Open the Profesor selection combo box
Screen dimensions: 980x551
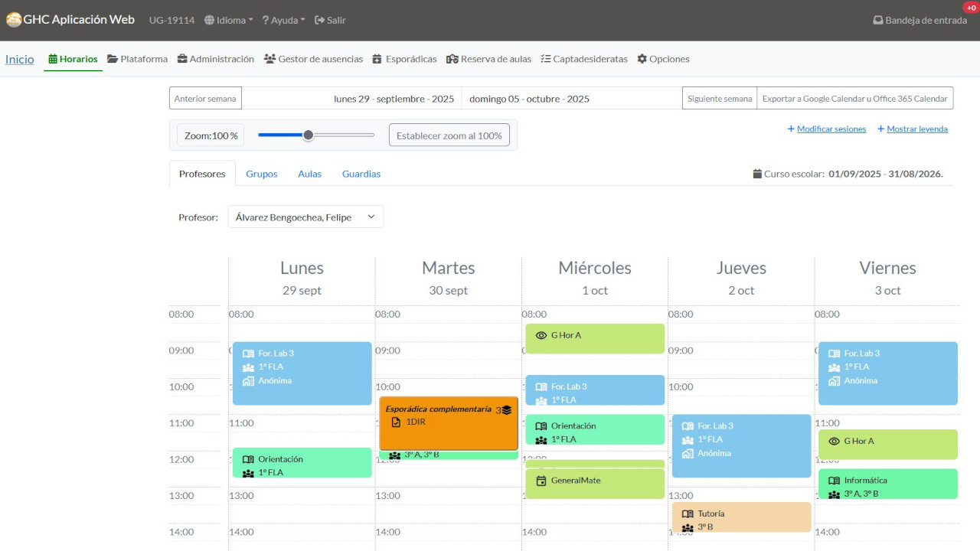click(305, 217)
